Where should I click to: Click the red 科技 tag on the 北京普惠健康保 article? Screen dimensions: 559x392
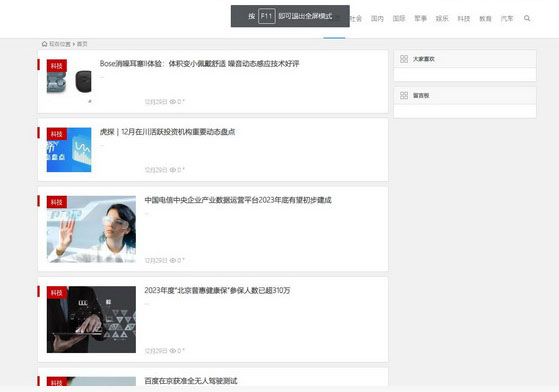[57, 293]
